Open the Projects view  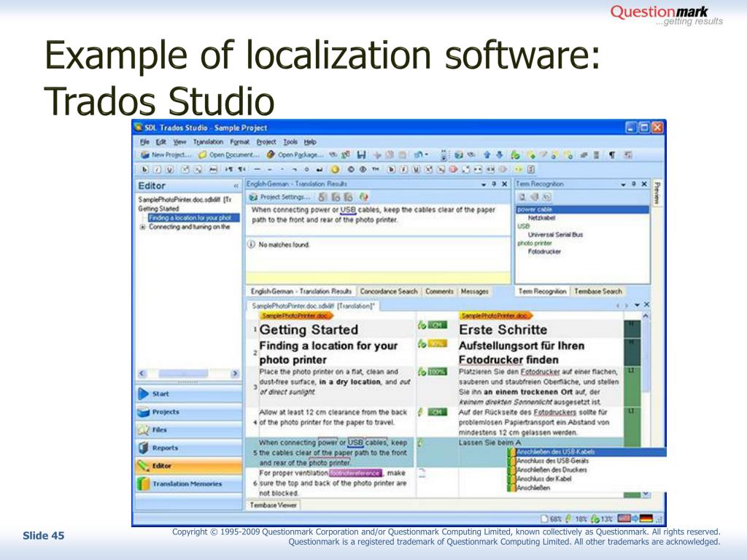(x=189, y=412)
